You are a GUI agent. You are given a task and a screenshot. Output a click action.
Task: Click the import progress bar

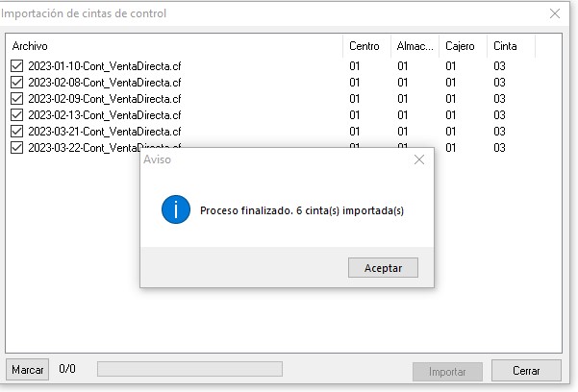[189, 369]
